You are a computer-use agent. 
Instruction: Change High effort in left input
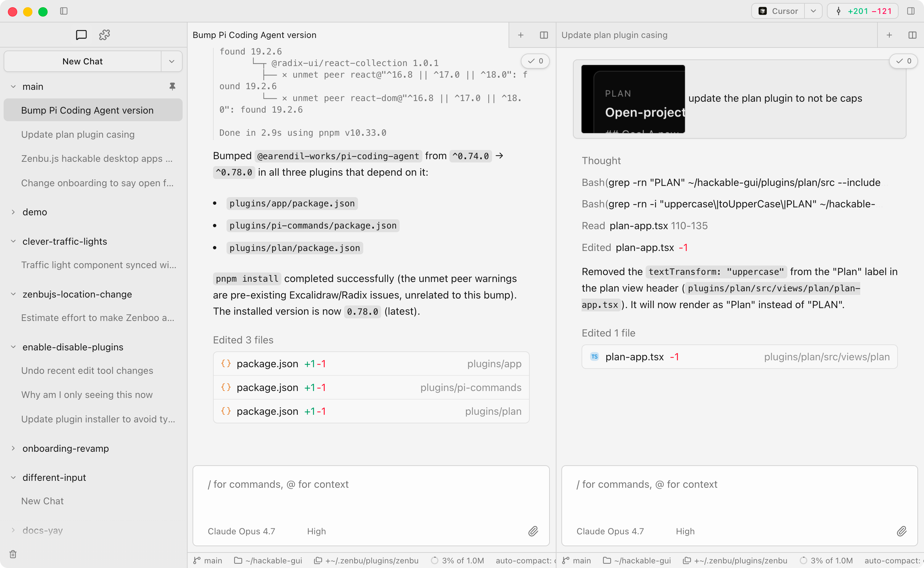316,531
